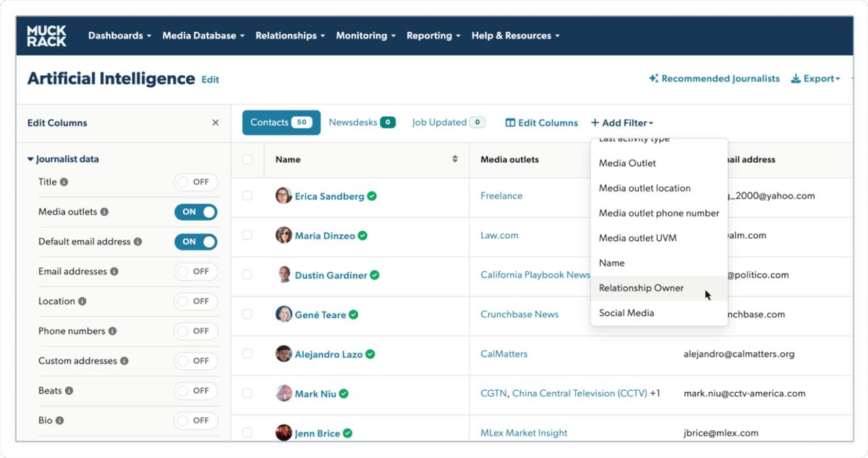Open the Dashboards dropdown menu
868x458 pixels.
point(119,35)
